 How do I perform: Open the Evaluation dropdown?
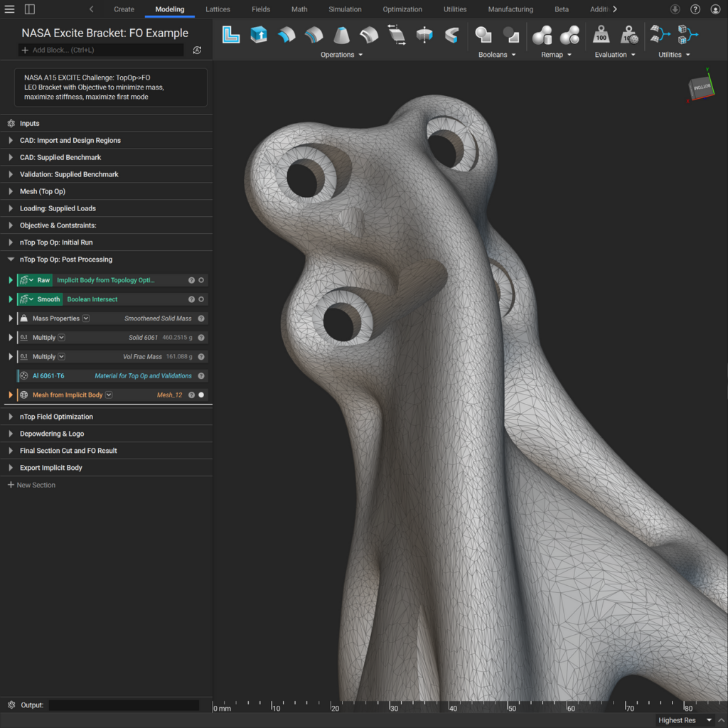pyautogui.click(x=615, y=55)
